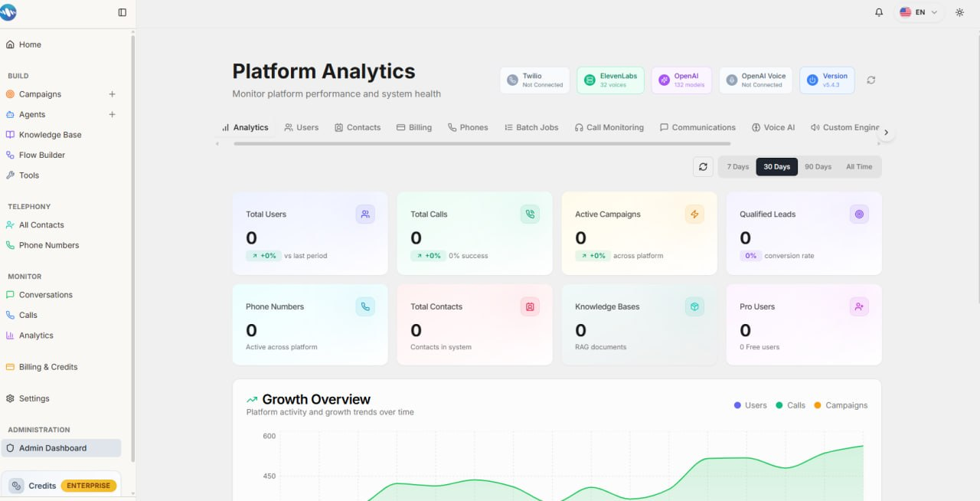Click the Credits coin icon
The width and height of the screenshot is (980, 501).
[x=16, y=486]
